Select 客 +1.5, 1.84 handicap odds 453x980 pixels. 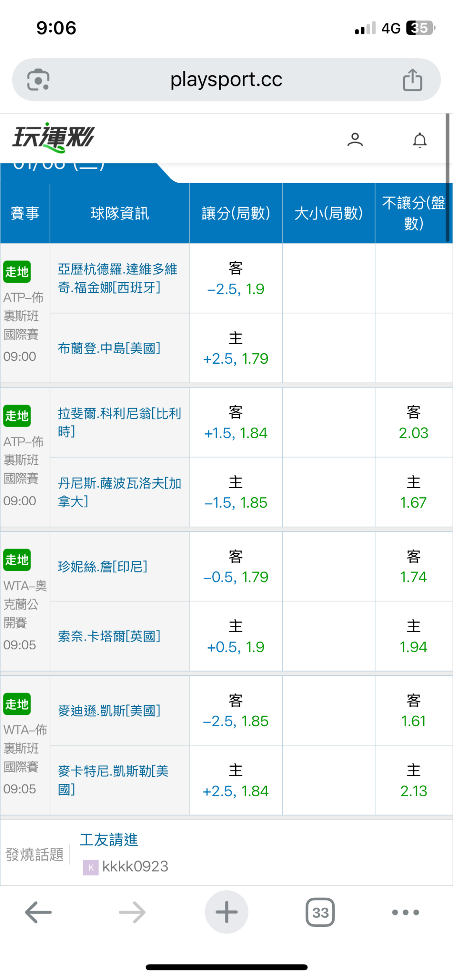coord(236,422)
